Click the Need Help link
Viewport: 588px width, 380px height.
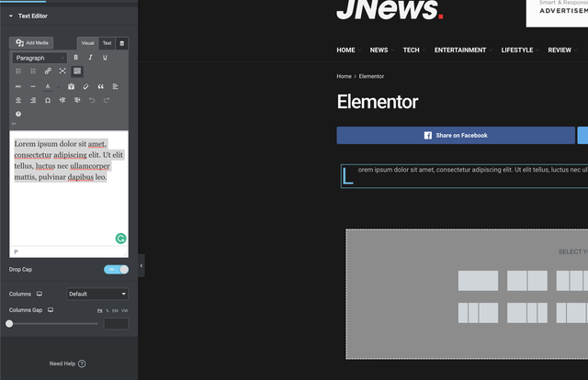[67, 363]
